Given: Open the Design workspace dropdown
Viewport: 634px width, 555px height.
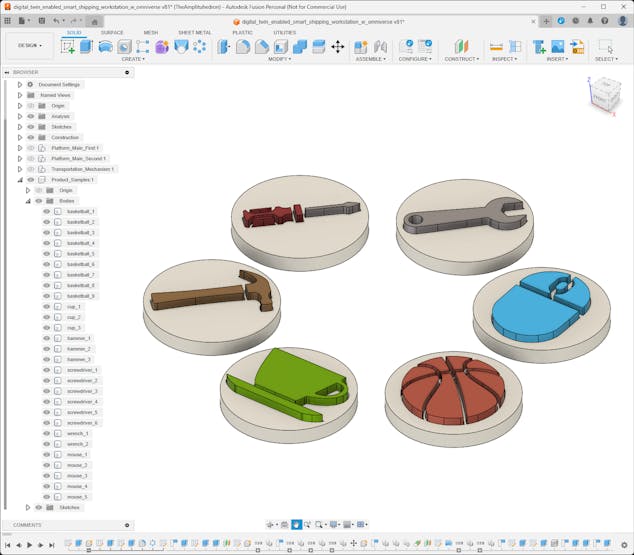Looking at the screenshot, I should point(28,45).
